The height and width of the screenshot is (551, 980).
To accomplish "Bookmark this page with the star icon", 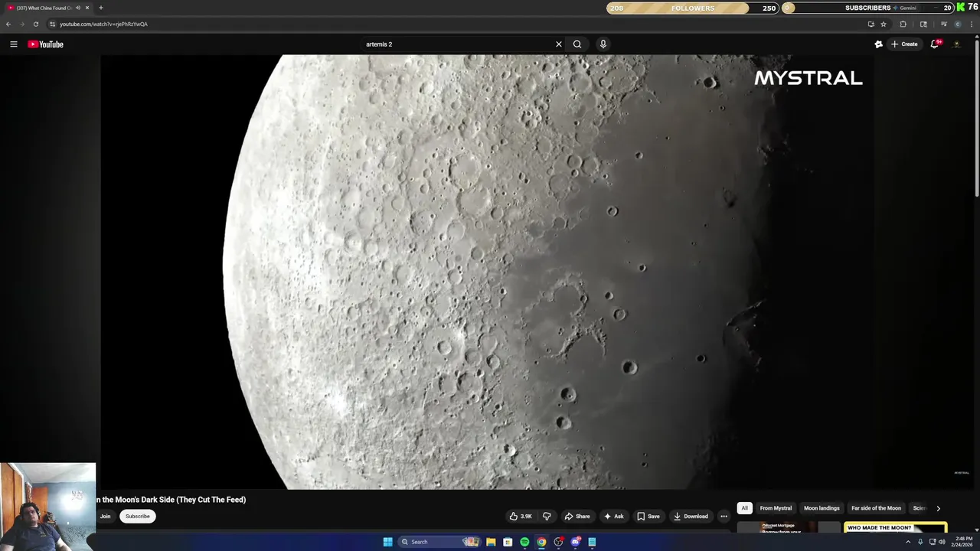I will coord(884,24).
